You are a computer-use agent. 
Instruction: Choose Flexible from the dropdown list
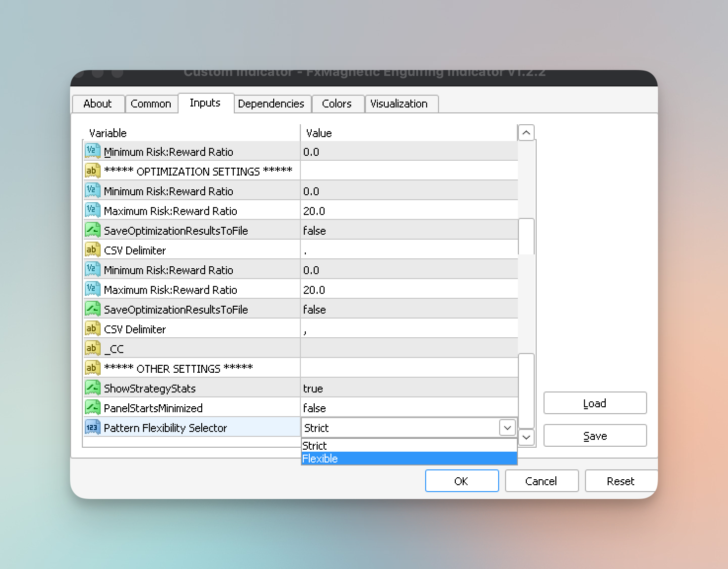point(409,459)
